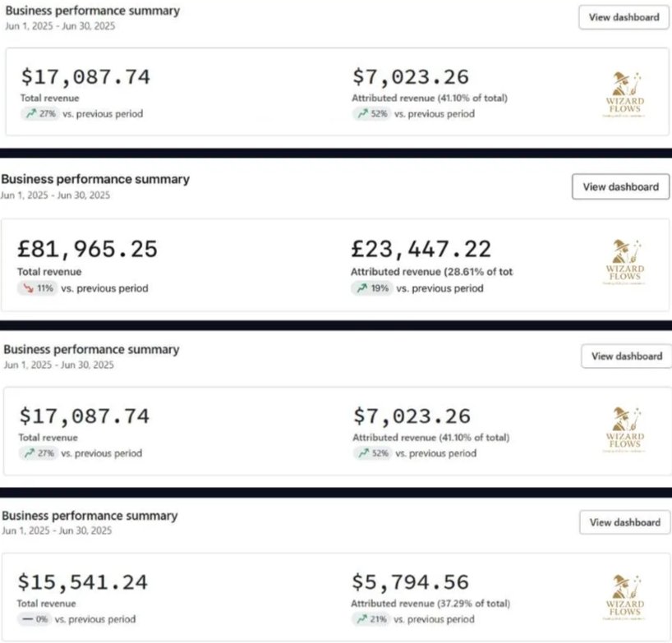672x643 pixels.
Task: Click the Attributed revenue 37.29% of total label
Action: point(430,604)
